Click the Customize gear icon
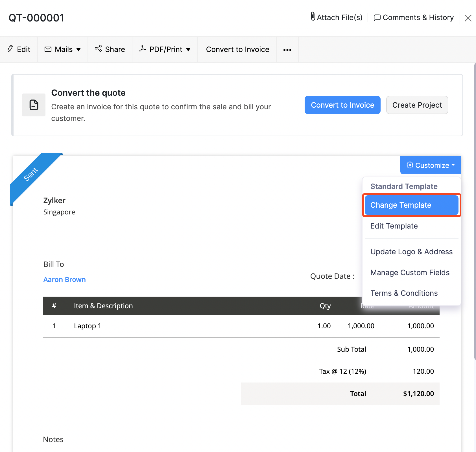The image size is (476, 452). [x=410, y=165]
